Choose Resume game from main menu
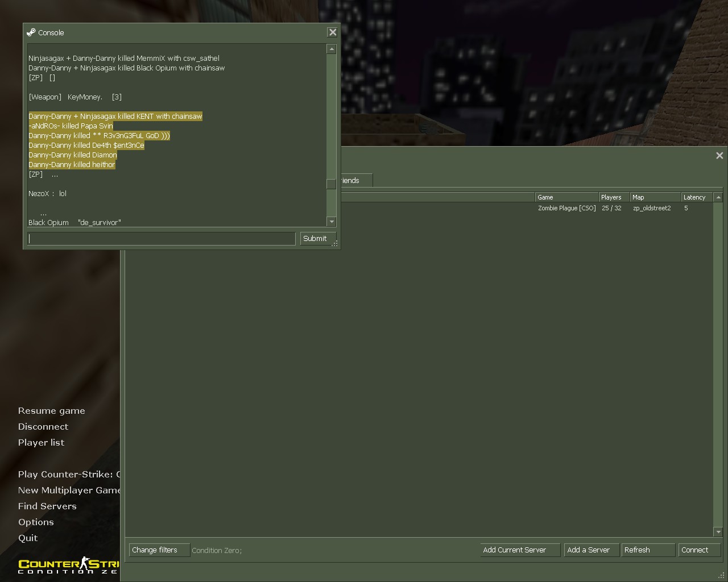The height and width of the screenshot is (582, 728). [x=52, y=411]
